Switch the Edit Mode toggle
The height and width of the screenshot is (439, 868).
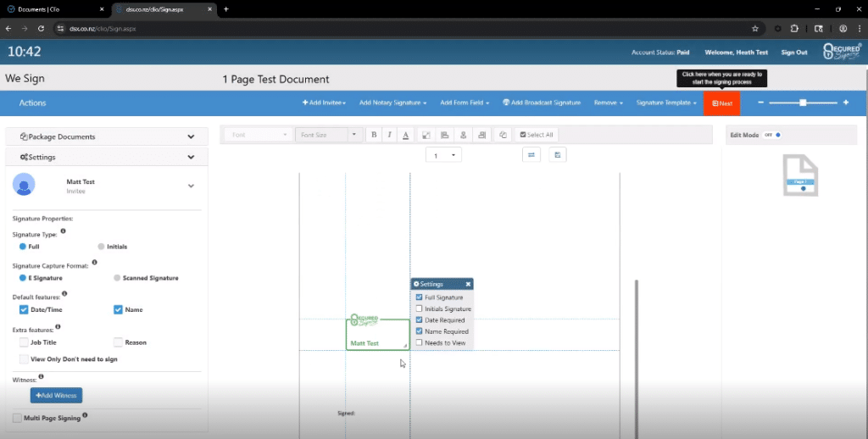coord(772,135)
